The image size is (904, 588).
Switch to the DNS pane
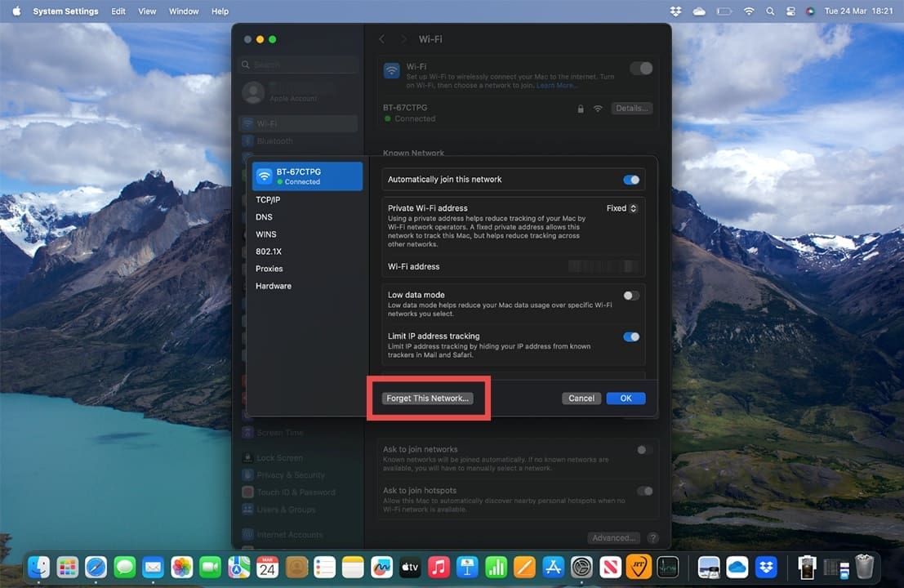(x=264, y=216)
